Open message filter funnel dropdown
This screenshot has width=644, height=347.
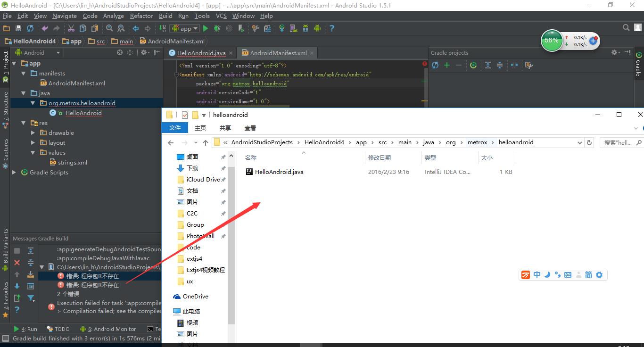(31, 297)
